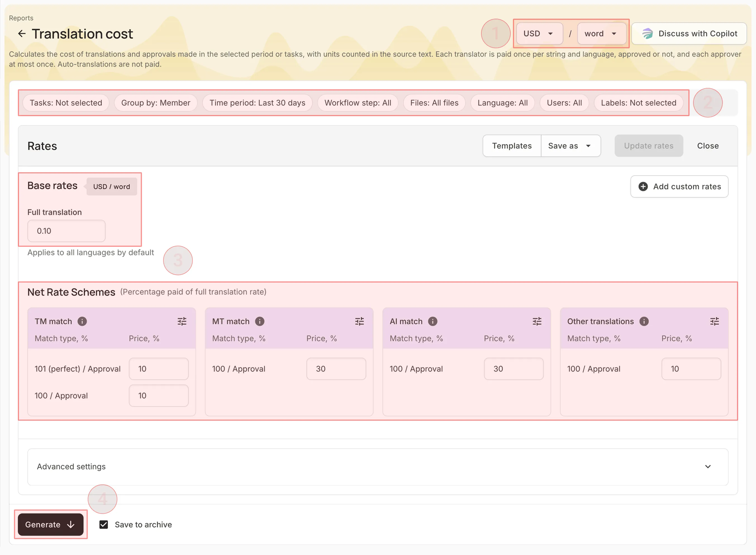Click TM match 100 / Approval price field

159,396
